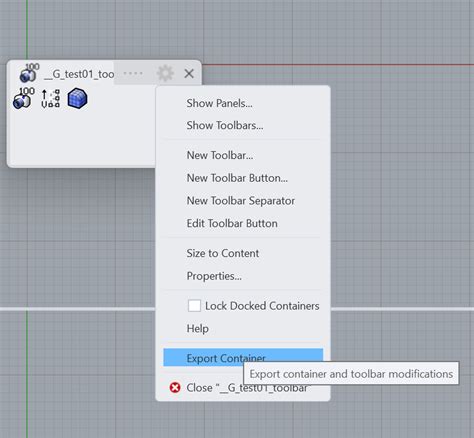This screenshot has height=438, width=474.
Task: Click the arrow and boxes toolbar icon
Action: [x=51, y=98]
